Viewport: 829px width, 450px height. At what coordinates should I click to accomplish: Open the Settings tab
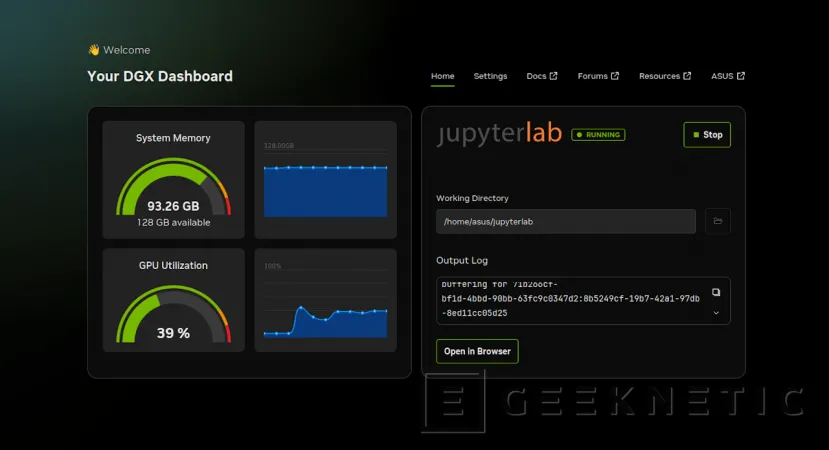tap(490, 76)
